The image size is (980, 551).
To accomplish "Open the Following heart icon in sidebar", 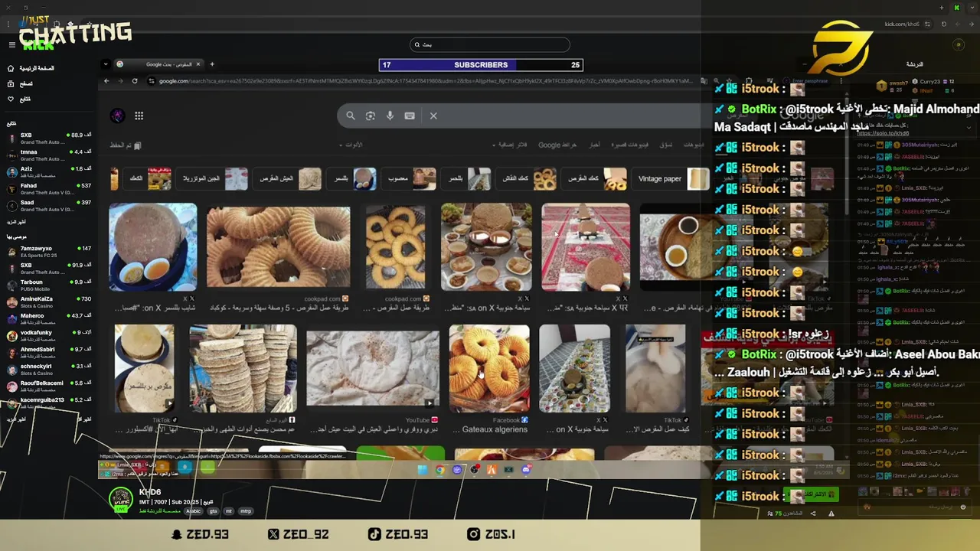I will point(11,99).
